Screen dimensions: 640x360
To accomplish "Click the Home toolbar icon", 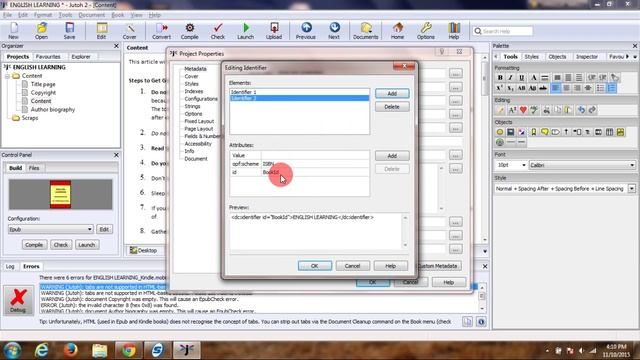I will click(x=397, y=31).
